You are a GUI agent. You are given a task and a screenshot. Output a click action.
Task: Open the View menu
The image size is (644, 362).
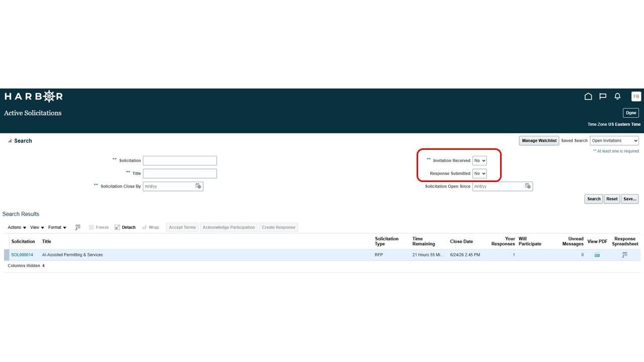[37, 227]
